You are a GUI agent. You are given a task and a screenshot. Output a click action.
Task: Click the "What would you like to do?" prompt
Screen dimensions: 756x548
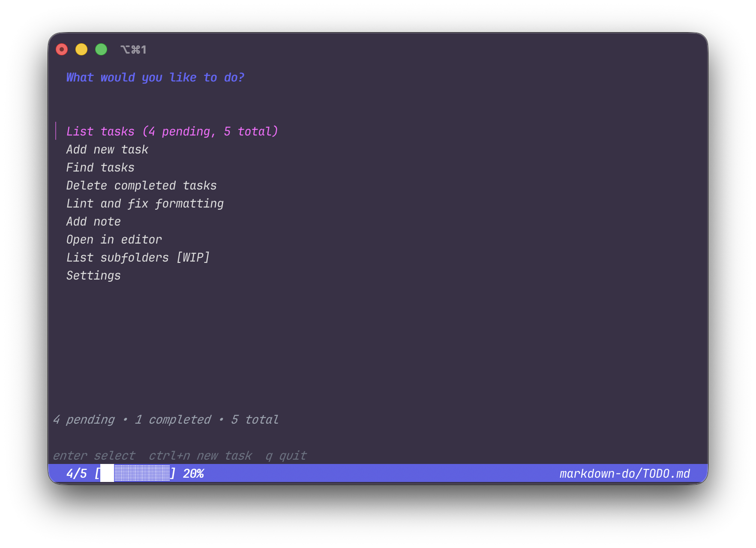tap(156, 78)
